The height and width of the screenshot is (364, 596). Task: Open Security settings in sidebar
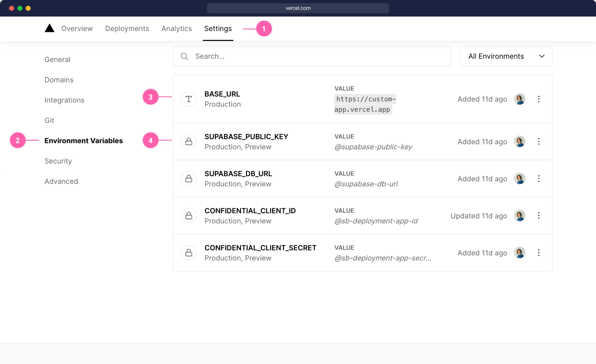point(58,161)
